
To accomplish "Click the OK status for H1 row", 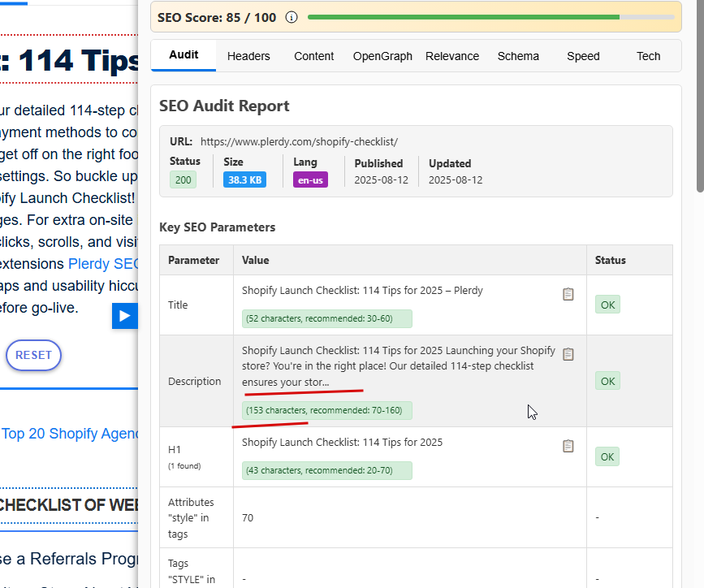I will 607,456.
